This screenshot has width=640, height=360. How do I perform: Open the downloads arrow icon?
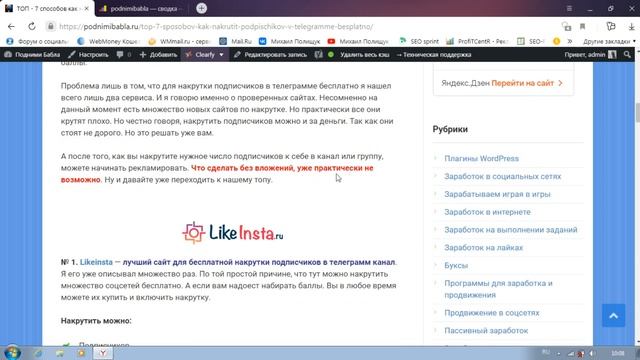pos(631,27)
